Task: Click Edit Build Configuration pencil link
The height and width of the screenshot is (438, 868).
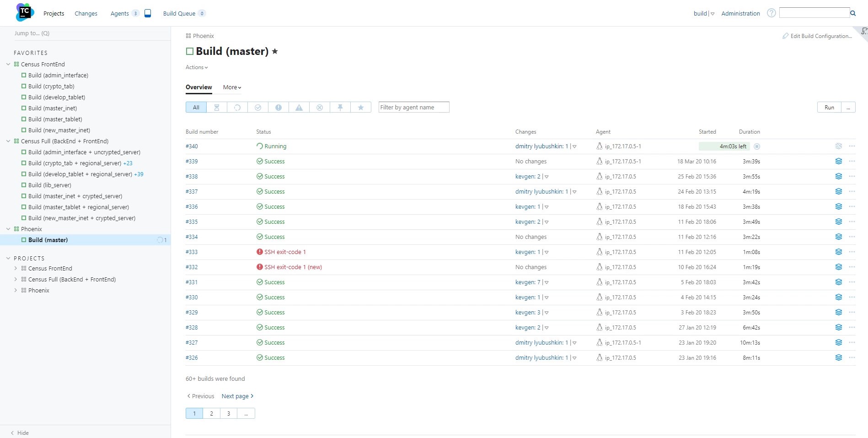Action: point(817,36)
